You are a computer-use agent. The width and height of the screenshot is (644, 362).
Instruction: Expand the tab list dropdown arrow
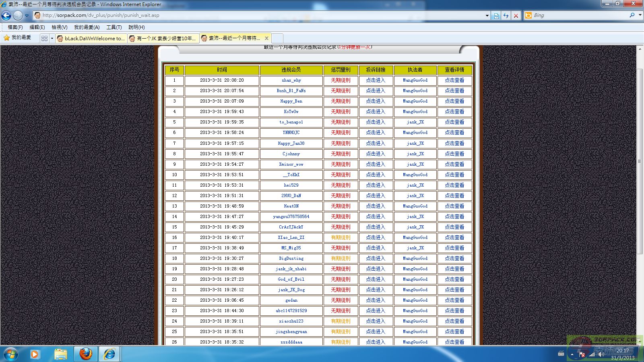[x=52, y=38]
